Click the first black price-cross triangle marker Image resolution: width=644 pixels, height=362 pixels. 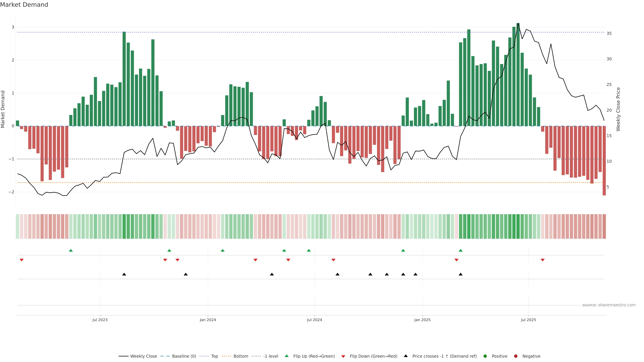[x=124, y=274]
